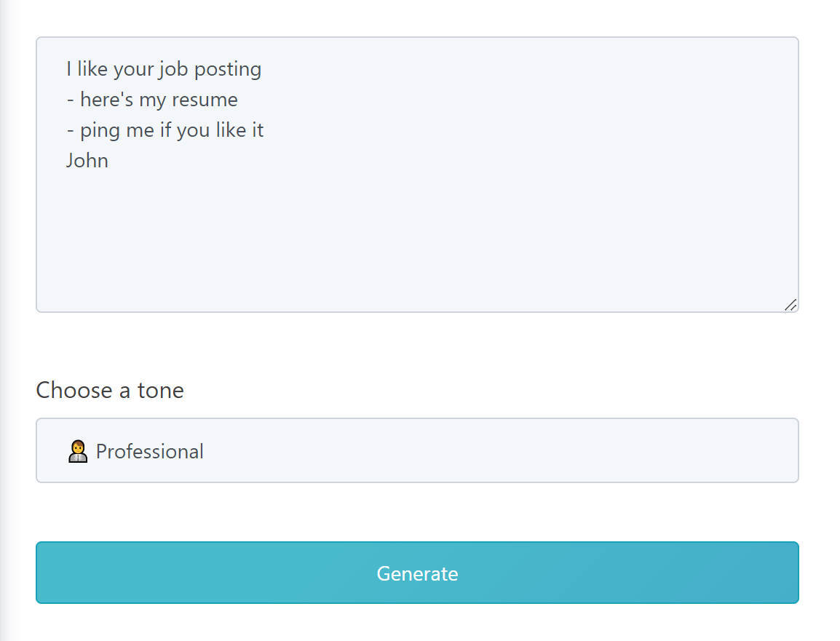Click the line 'ping me if you like it'

click(x=165, y=130)
